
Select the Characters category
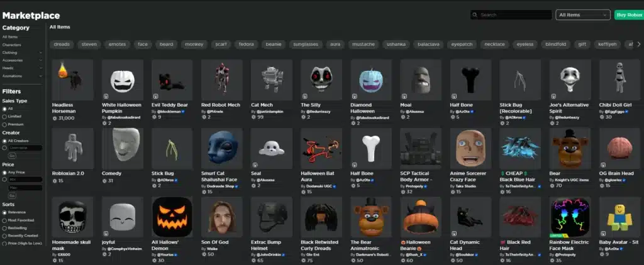click(x=11, y=45)
